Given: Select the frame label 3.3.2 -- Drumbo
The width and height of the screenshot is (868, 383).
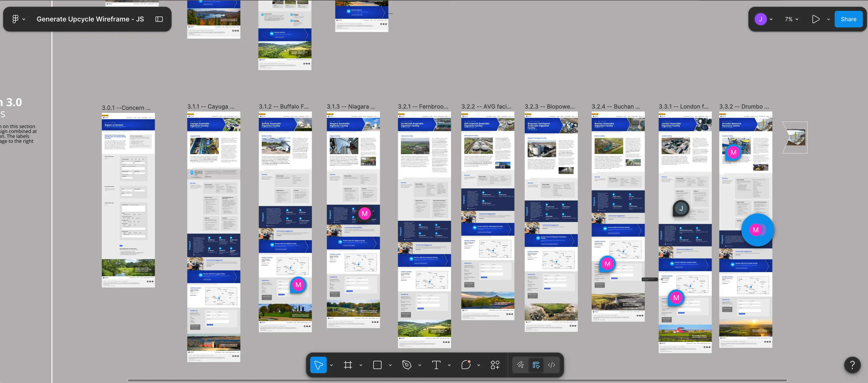Looking at the screenshot, I should [x=744, y=106].
